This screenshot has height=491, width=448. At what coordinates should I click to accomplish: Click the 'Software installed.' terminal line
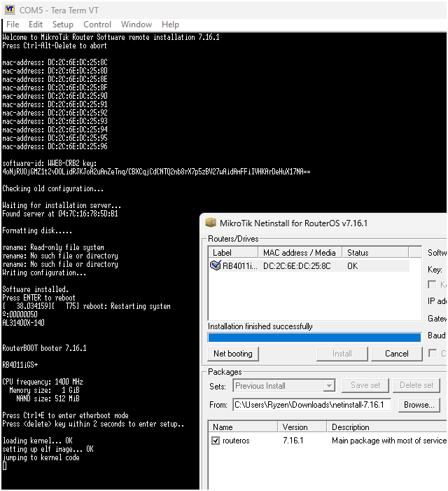click(36, 289)
